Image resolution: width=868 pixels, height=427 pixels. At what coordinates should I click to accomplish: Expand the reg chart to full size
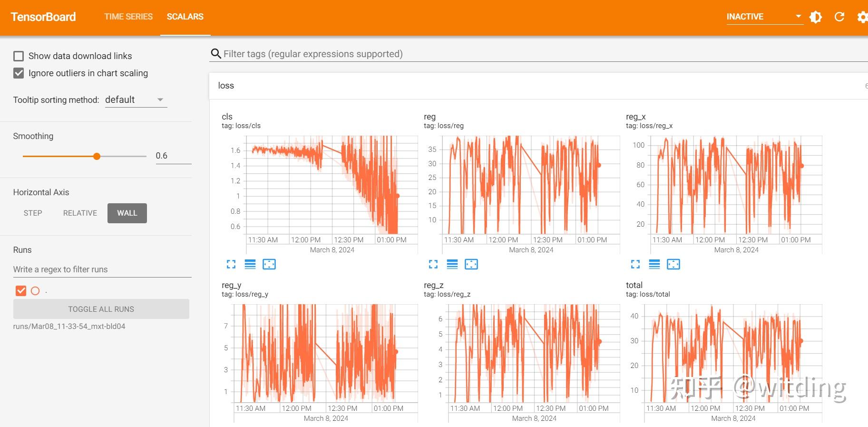coord(433,264)
